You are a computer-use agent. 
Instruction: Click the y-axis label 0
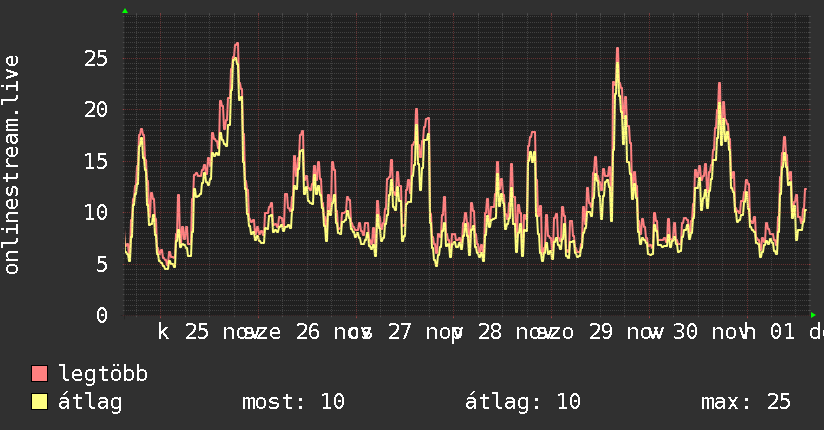pyautogui.click(x=102, y=315)
